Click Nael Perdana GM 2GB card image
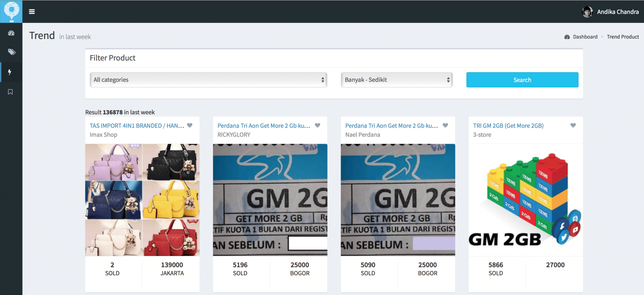This screenshot has height=295, width=644. pyautogui.click(x=398, y=200)
